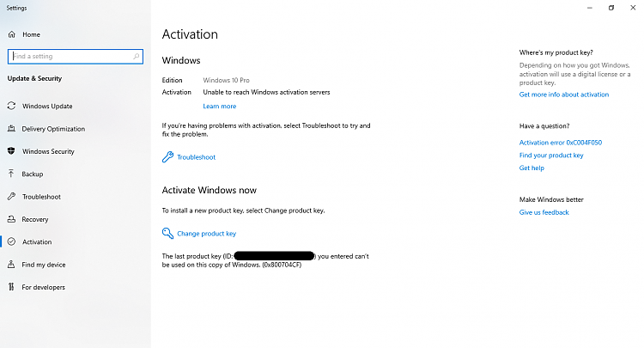
Task: Click the Delivery Optimization icon
Action: [11, 129]
